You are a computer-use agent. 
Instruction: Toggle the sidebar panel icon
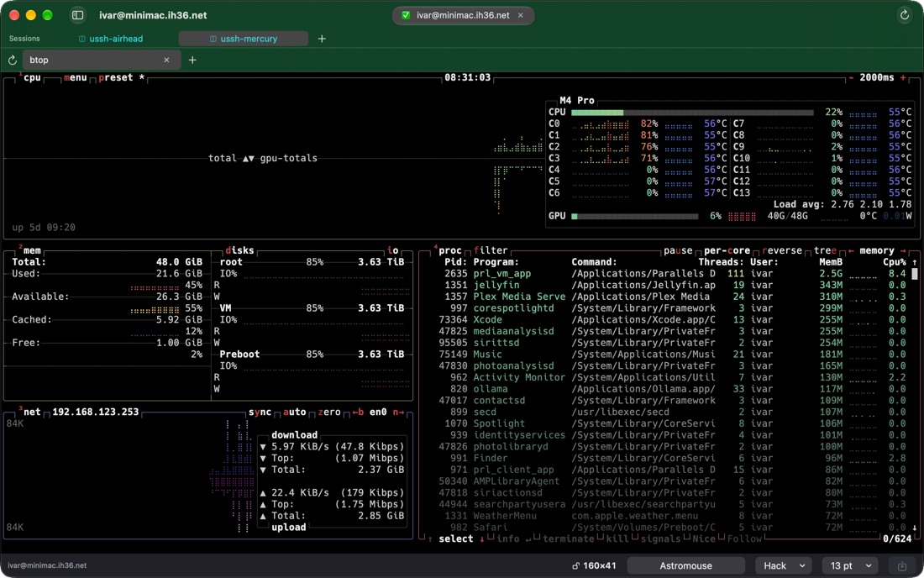click(x=77, y=15)
